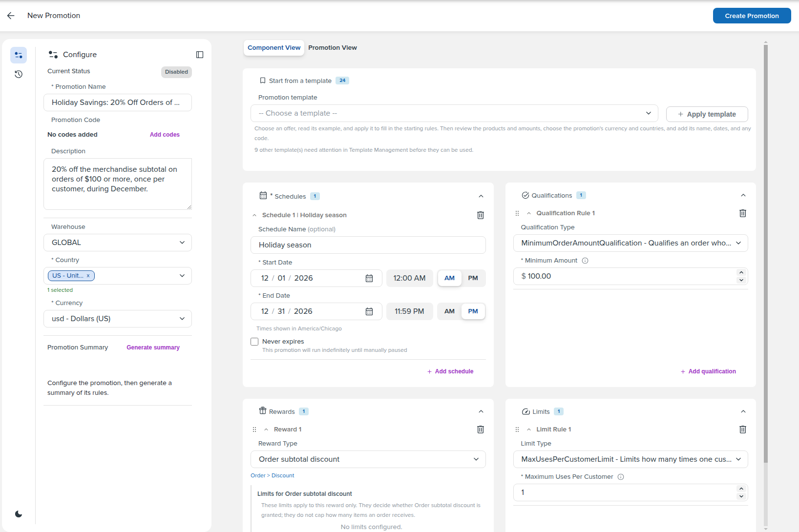Set End Date time to AM
The width and height of the screenshot is (799, 532).
[450, 311]
